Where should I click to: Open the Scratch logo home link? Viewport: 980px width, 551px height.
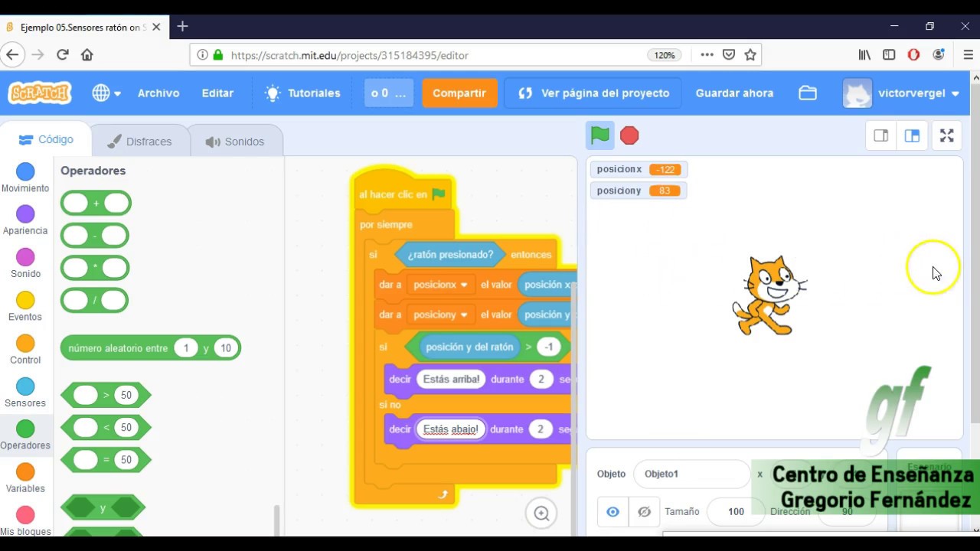40,93
